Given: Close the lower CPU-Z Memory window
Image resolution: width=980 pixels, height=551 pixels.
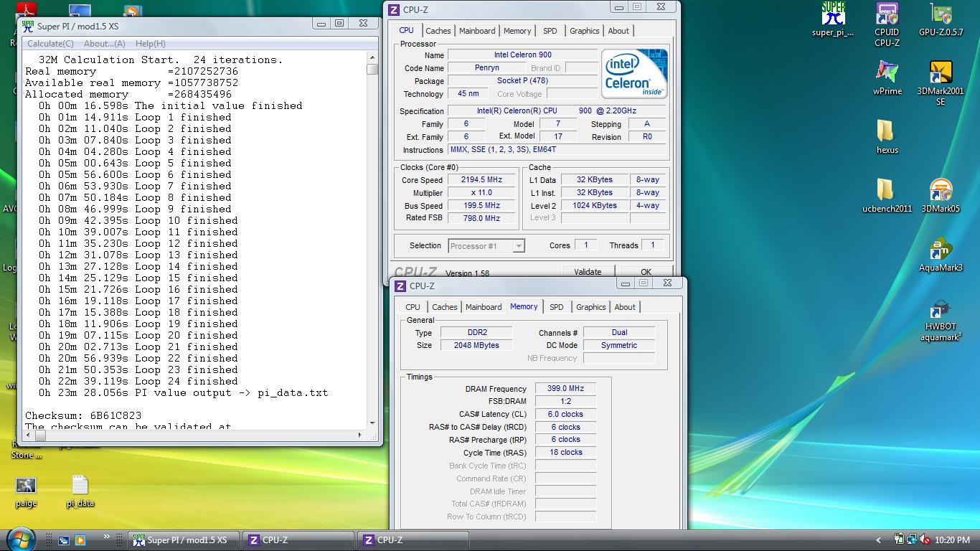Looking at the screenshot, I should click(667, 283).
